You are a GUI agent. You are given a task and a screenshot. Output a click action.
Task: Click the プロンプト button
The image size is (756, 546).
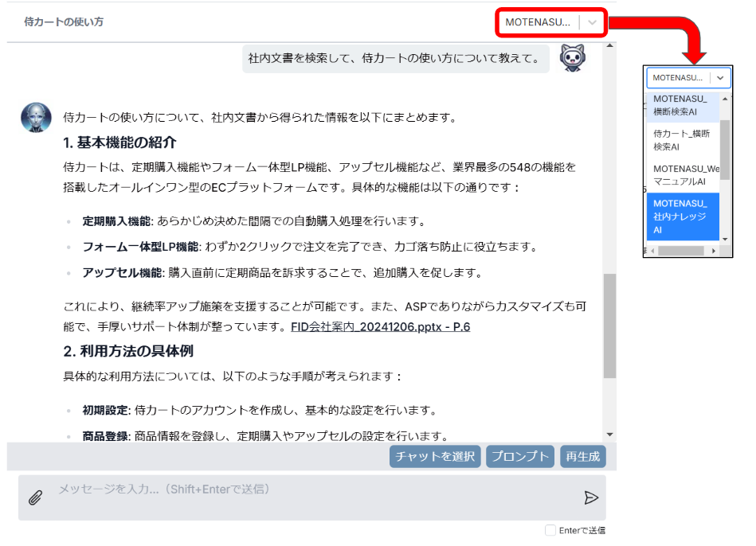coord(520,456)
